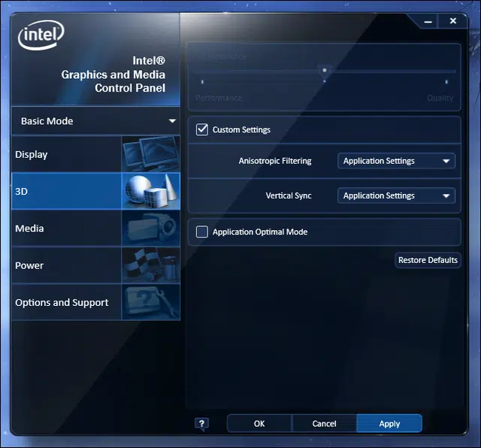Click the Quality end tick of the slider
The width and height of the screenshot is (481, 448).
point(446,82)
